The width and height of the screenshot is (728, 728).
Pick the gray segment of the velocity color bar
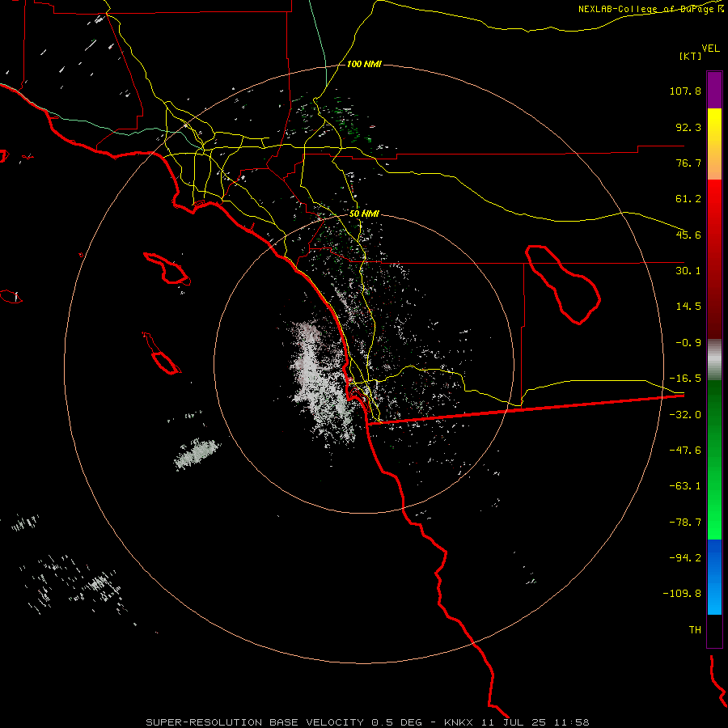[714, 360]
